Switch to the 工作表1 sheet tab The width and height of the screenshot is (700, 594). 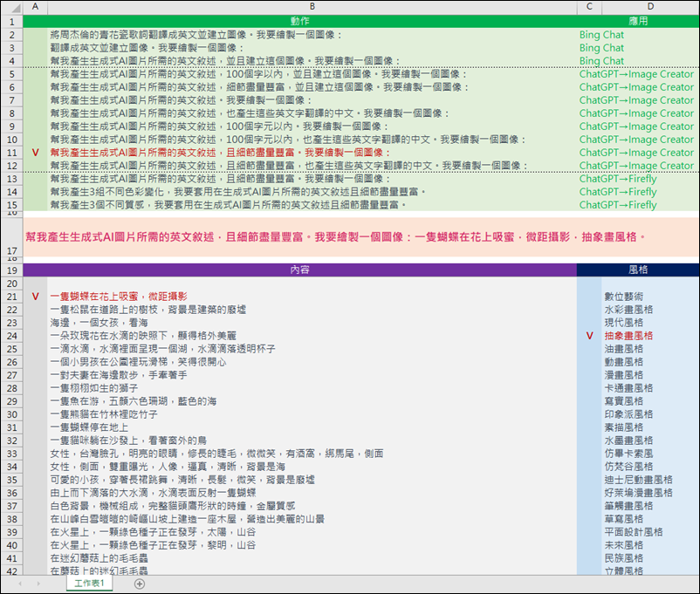(x=89, y=583)
